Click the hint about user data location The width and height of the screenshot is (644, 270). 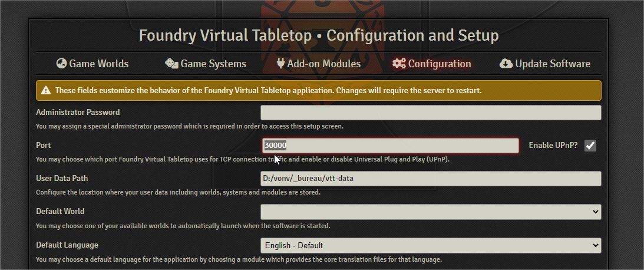tap(178, 192)
